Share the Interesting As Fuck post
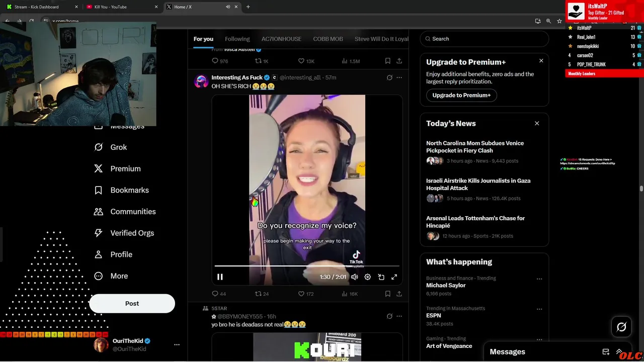 coord(399,294)
